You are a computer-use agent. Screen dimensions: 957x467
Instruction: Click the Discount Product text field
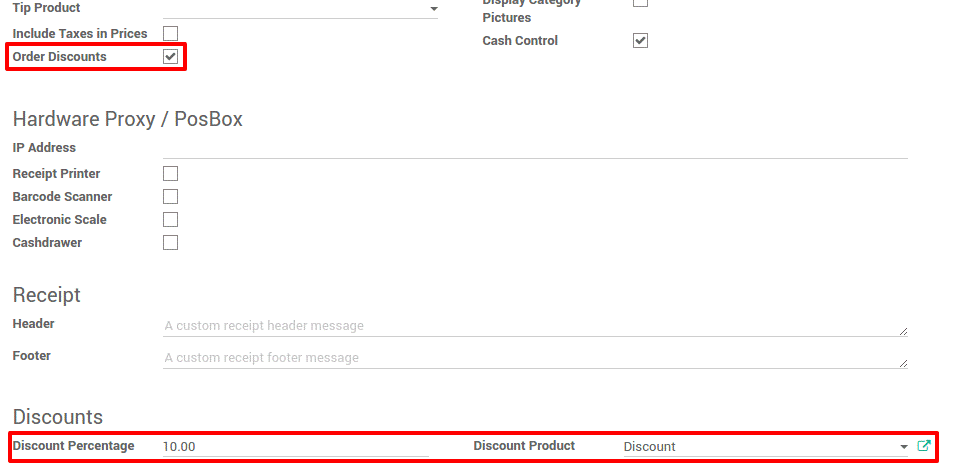[x=758, y=447]
